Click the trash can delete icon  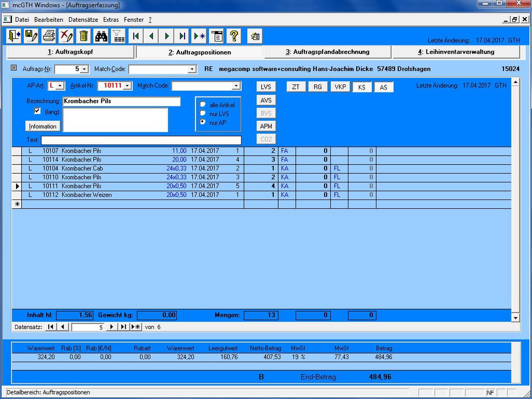[x=83, y=36]
